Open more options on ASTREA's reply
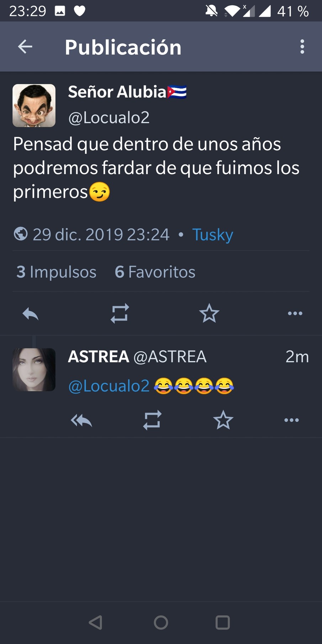The width and height of the screenshot is (322, 644). click(291, 420)
